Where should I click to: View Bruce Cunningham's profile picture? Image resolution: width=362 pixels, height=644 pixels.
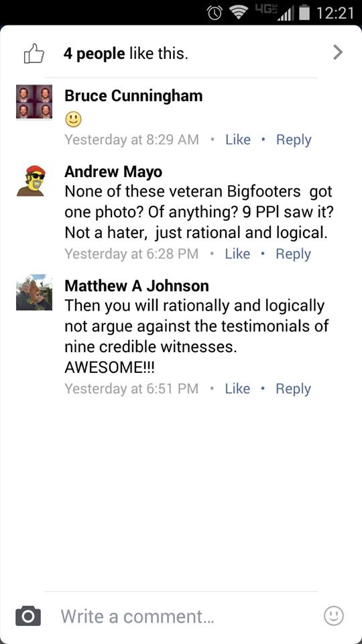[34, 102]
